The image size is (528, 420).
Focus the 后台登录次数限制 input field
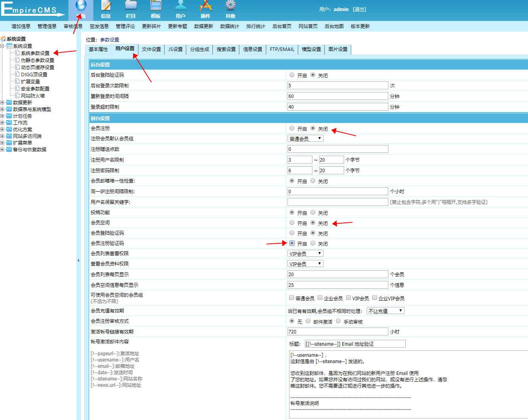[338, 85]
